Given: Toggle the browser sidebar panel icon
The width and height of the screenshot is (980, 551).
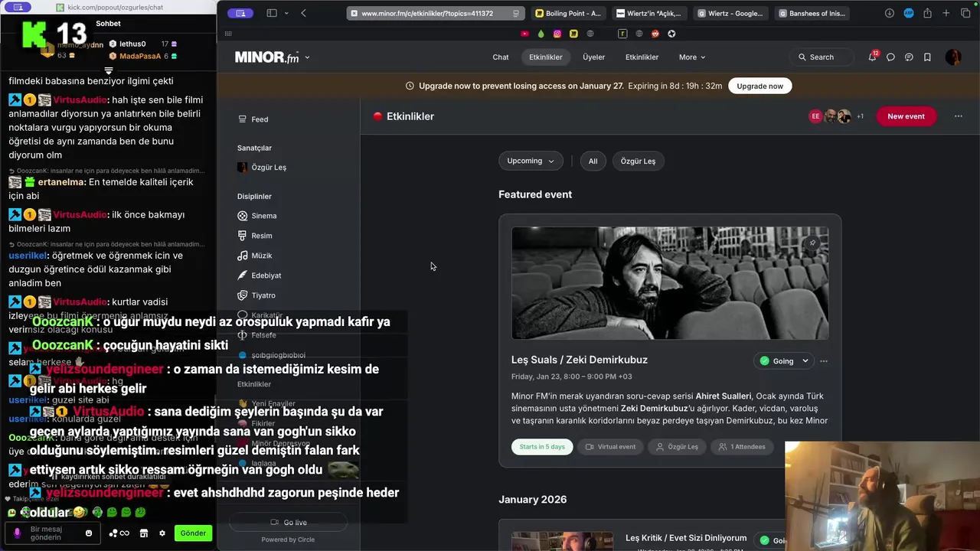Looking at the screenshot, I should pyautogui.click(x=271, y=13).
